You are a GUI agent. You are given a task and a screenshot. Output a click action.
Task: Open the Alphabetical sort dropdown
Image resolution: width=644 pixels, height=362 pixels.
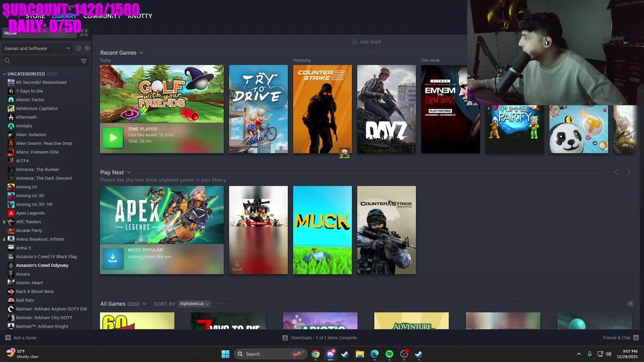coord(194,304)
